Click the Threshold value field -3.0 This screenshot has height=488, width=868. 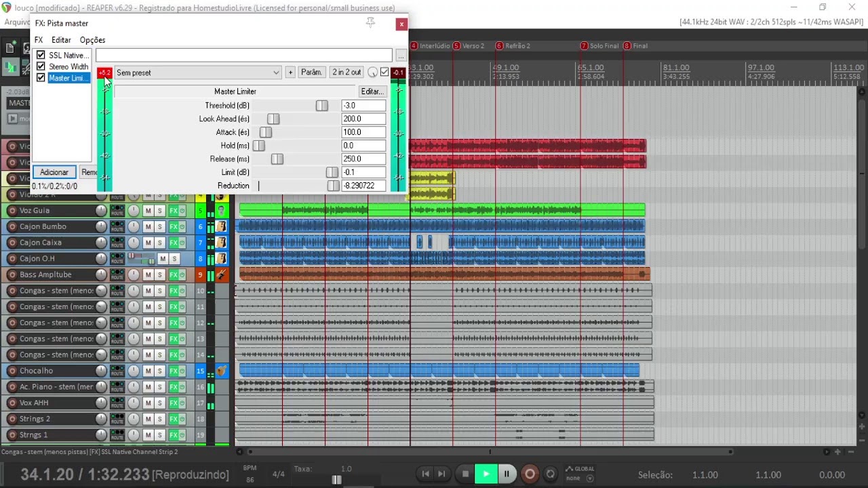point(363,106)
